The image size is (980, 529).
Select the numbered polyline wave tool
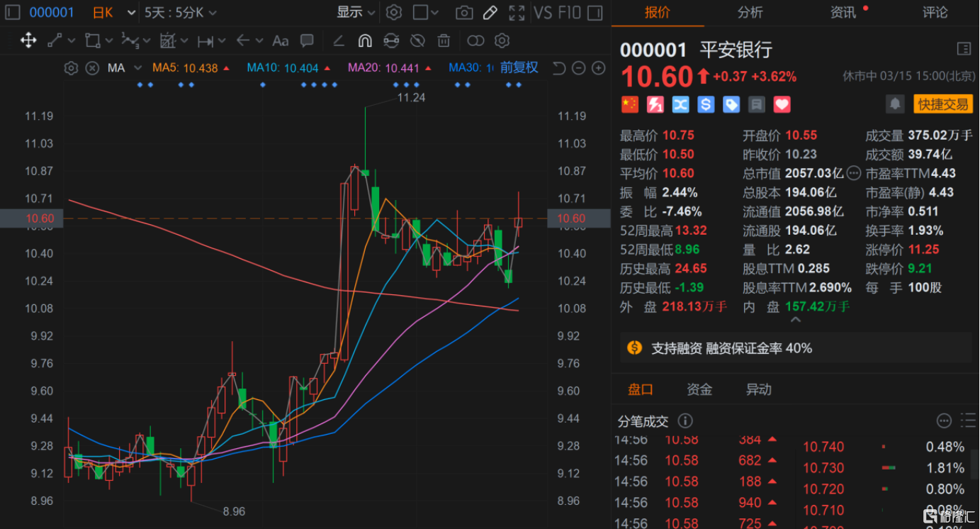tap(130, 40)
